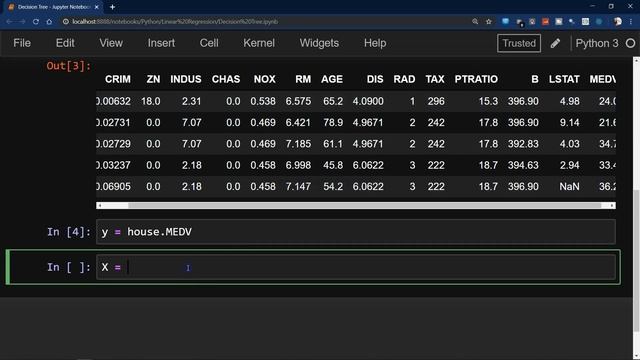Click the RAD column header
The image size is (640, 360).
(x=404, y=79)
